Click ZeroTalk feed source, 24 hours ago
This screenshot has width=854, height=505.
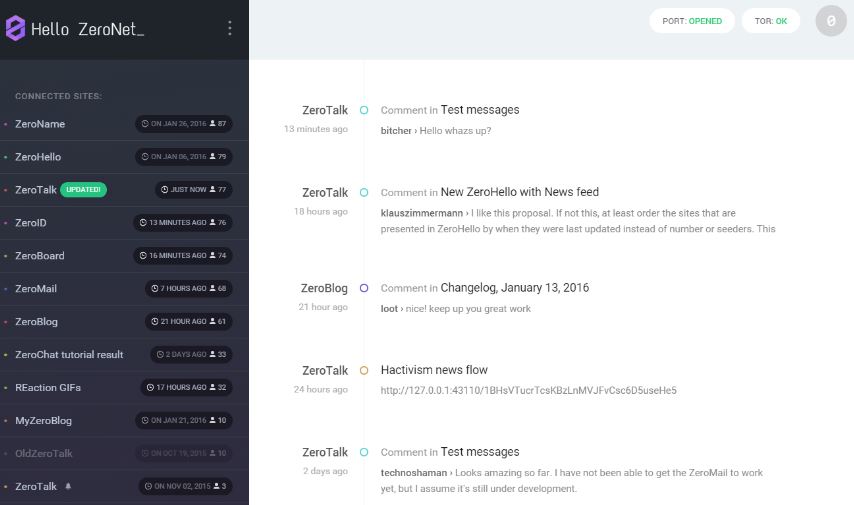point(325,370)
